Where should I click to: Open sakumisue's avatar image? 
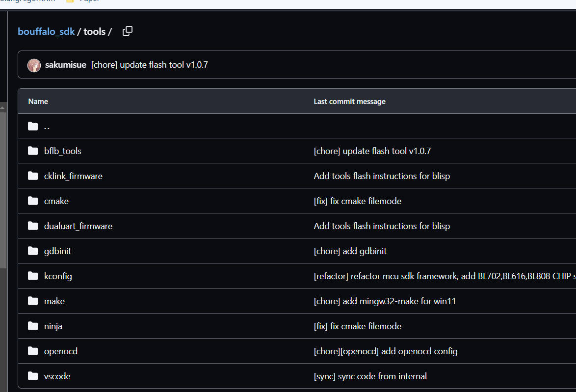(x=34, y=65)
